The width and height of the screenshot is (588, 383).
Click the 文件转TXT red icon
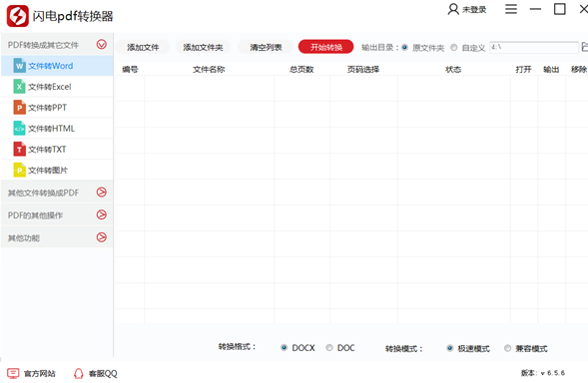pos(20,150)
